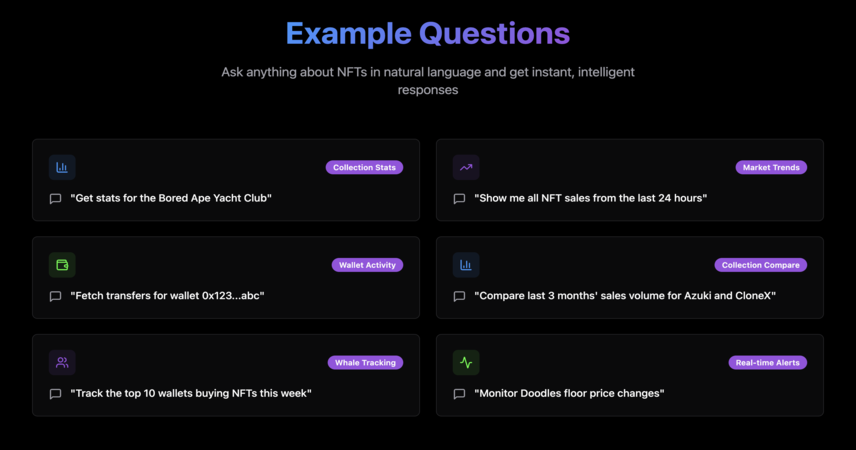Open the Whale Tracking label
This screenshot has width=856, height=450.
pyautogui.click(x=365, y=363)
